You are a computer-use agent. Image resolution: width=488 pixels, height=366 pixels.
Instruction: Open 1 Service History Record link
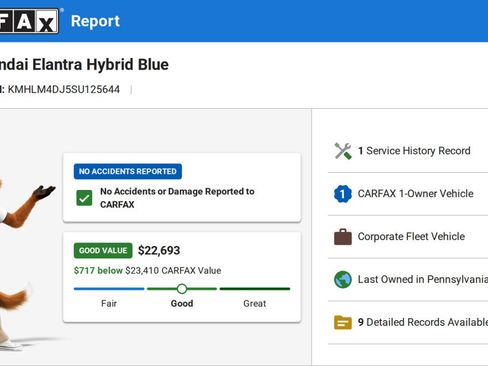point(414,151)
